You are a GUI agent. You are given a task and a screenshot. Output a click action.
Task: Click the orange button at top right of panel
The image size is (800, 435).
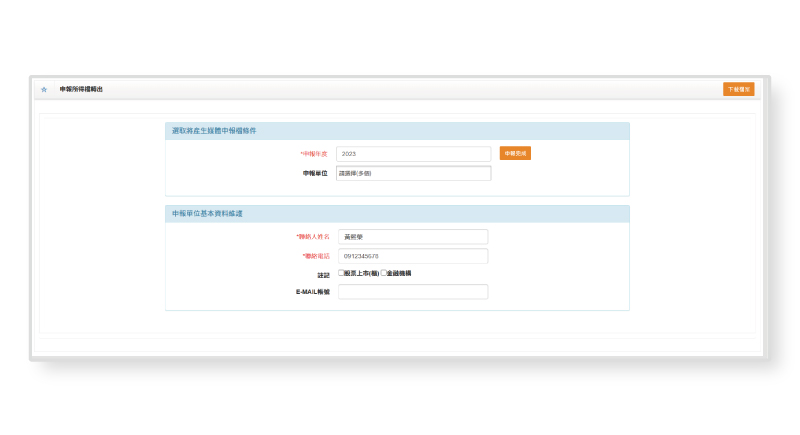(x=738, y=89)
